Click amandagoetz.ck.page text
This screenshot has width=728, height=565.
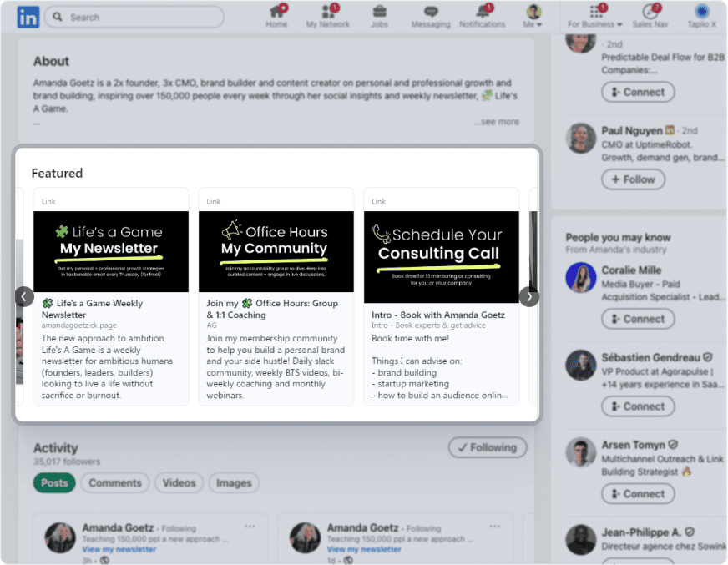point(79,325)
